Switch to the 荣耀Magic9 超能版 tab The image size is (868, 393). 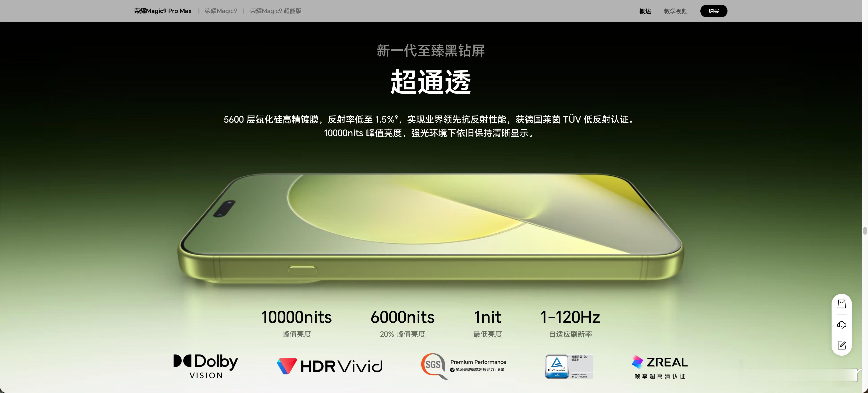coord(276,11)
